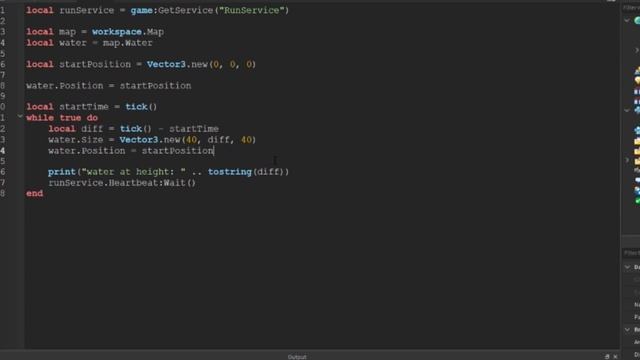Click the 'end' keyword closing the loop

[x=34, y=193]
